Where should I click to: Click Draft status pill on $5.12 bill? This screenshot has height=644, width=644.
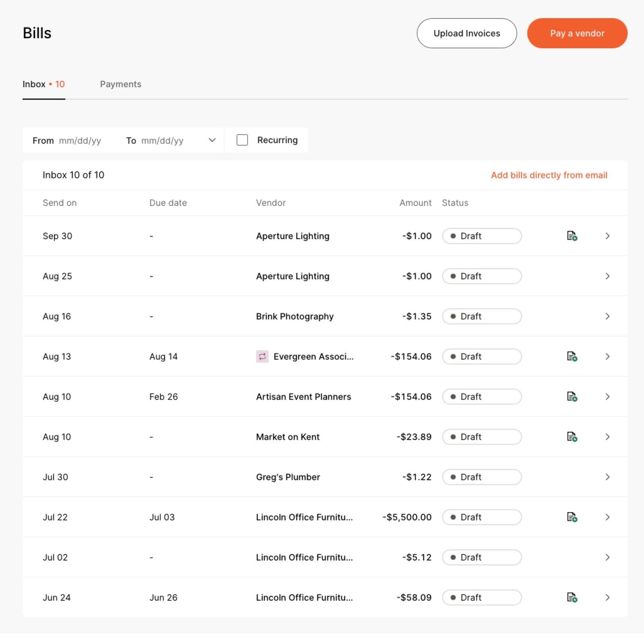click(x=481, y=557)
